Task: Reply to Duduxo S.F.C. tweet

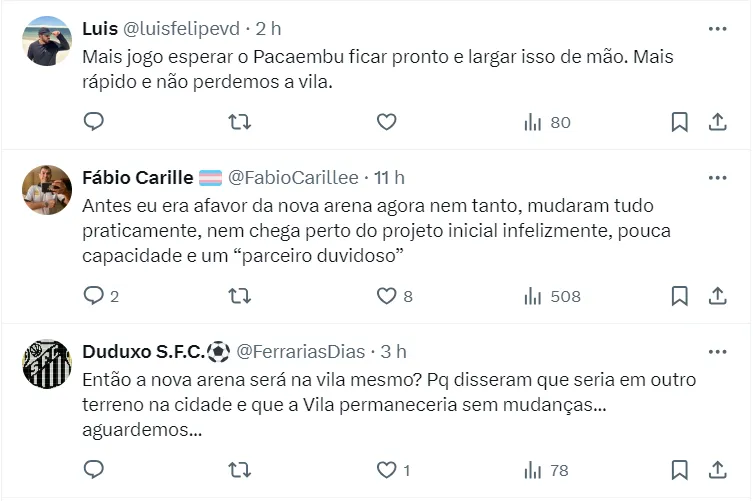Action: [94, 470]
